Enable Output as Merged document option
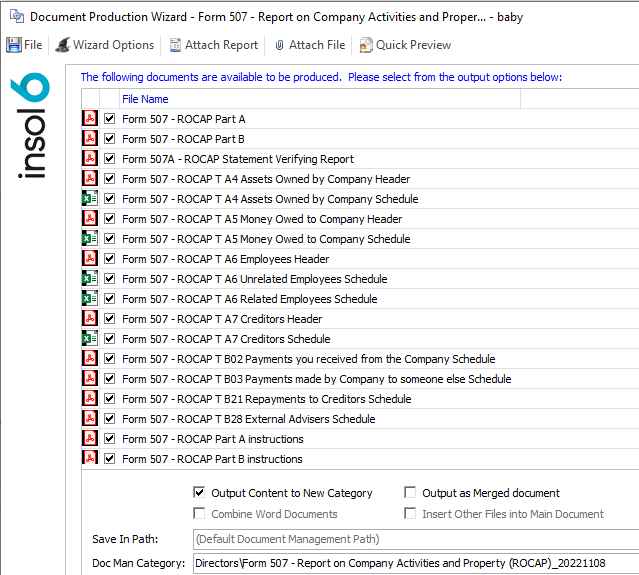The width and height of the screenshot is (639, 575). pos(411,493)
